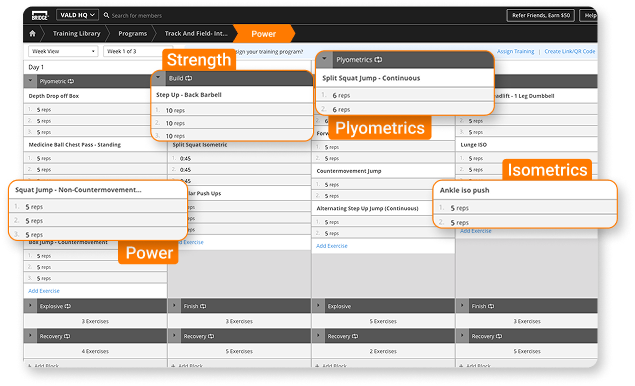Click link icon on Finish block in Lunge ISO column
635x386 pixels.
click(x=491, y=306)
